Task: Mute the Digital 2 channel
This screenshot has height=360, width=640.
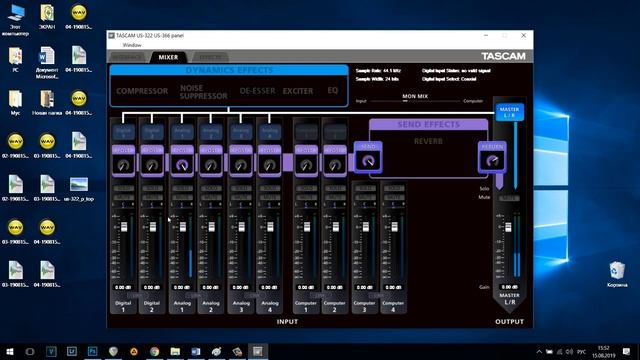Action: (152, 197)
